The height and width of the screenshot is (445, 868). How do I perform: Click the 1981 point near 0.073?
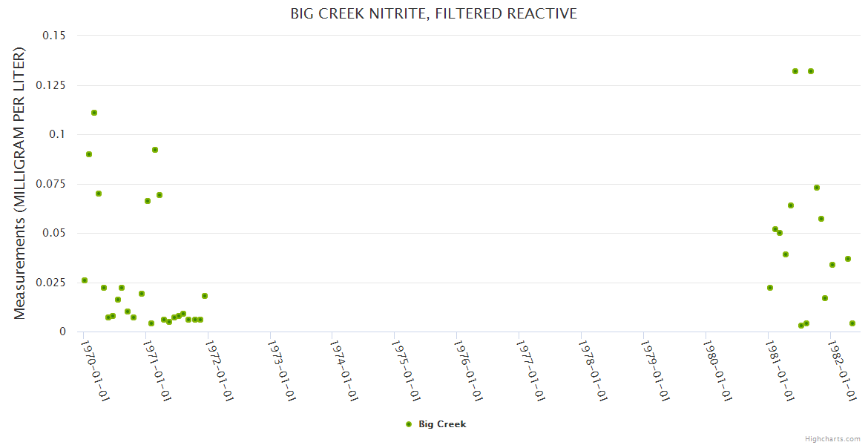[817, 188]
